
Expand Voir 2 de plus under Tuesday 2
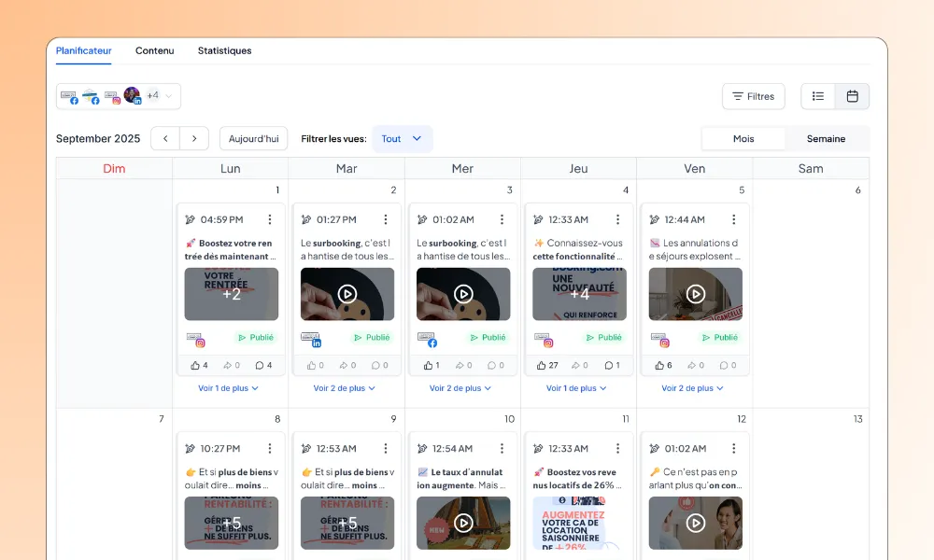coord(345,388)
